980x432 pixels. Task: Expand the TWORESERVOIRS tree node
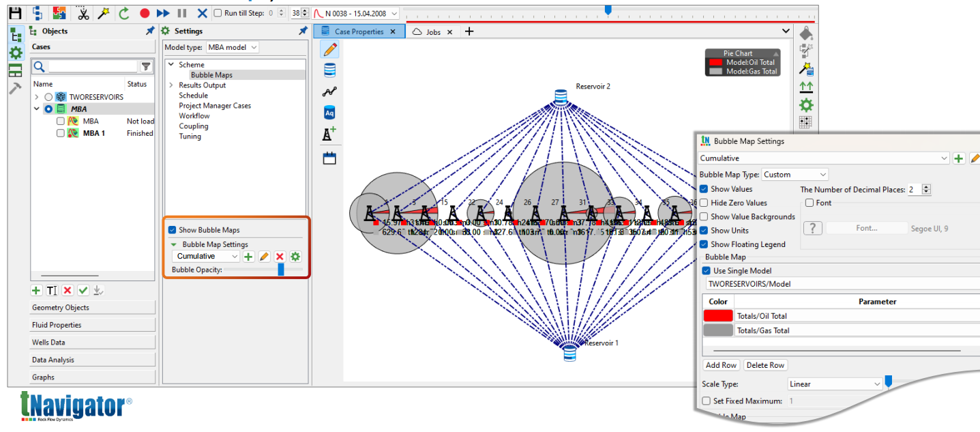(x=38, y=97)
